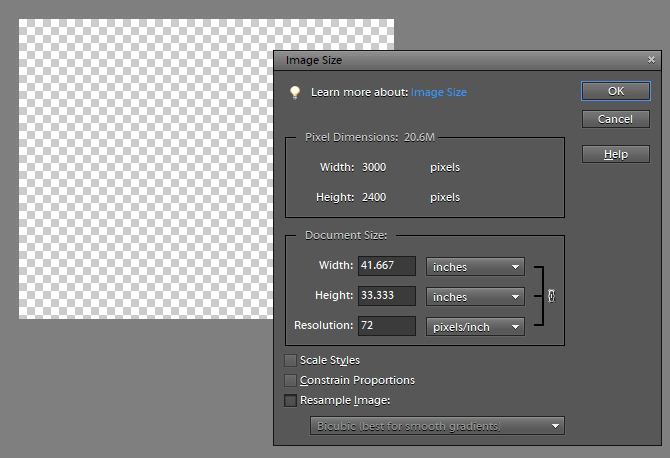The width and height of the screenshot is (670, 458).
Task: Confirm the dialog with OK
Action: (615, 91)
